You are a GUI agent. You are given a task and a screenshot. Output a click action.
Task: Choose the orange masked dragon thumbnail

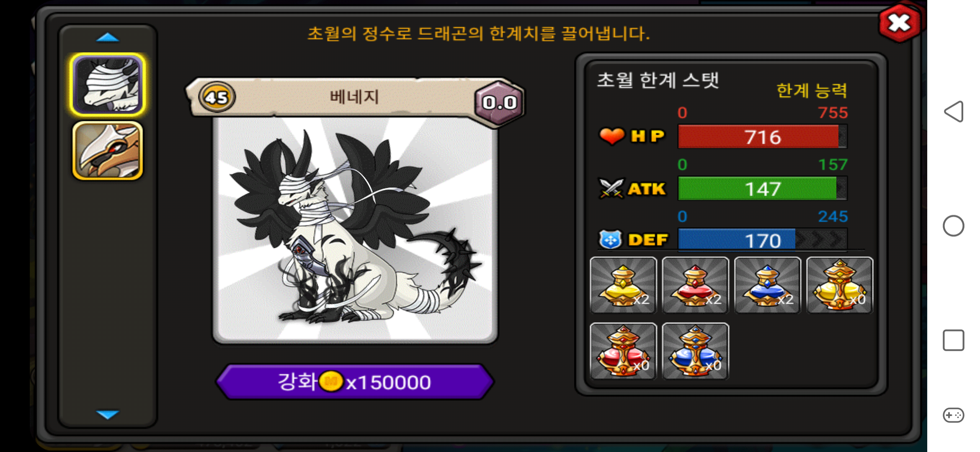coord(108,151)
